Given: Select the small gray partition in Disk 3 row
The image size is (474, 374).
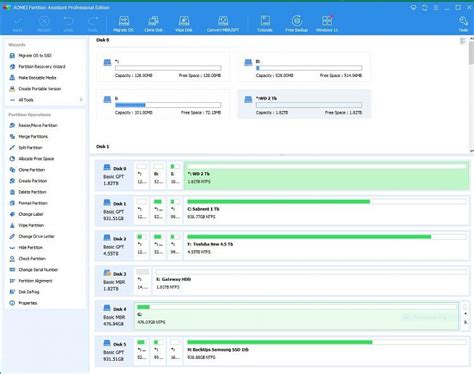Looking at the screenshot, I should tap(142, 281).
